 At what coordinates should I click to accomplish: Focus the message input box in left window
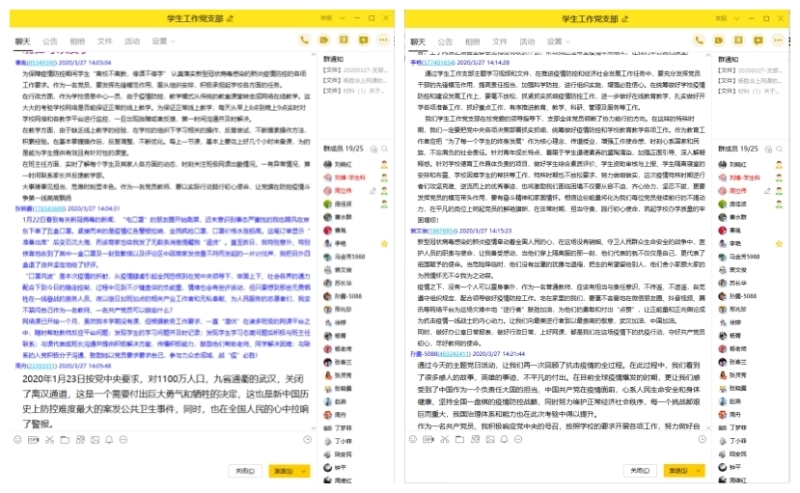pyautogui.click(x=162, y=453)
